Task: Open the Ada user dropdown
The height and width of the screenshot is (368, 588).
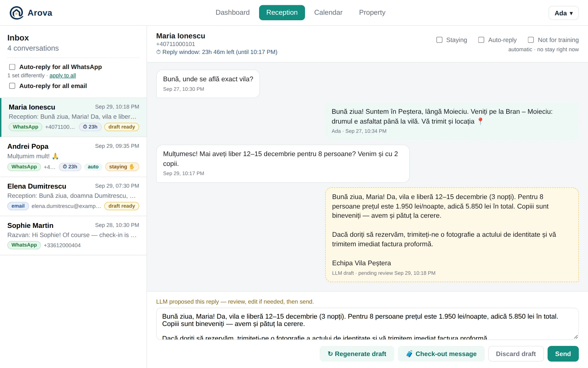Action: [563, 13]
